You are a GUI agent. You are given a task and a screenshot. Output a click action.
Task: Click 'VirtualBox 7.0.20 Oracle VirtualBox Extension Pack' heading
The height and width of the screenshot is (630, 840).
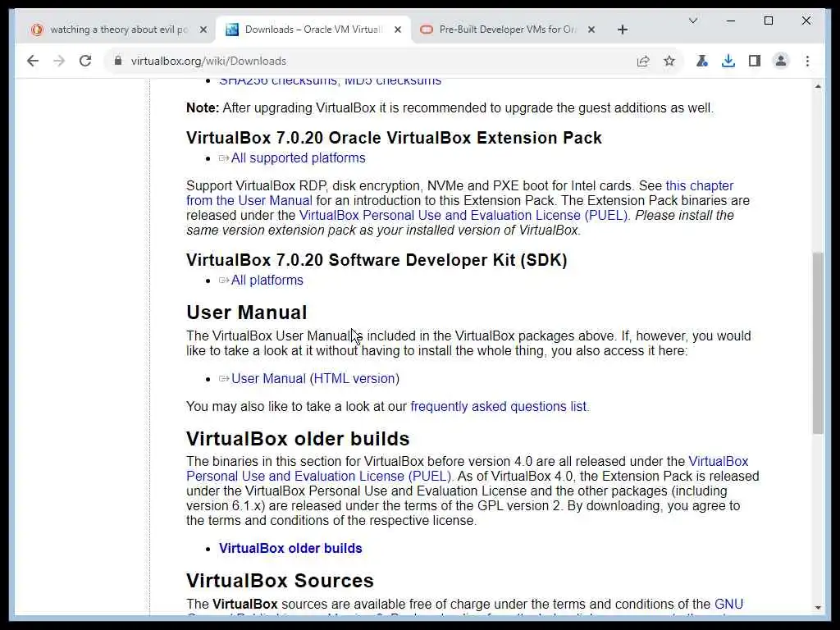click(394, 138)
